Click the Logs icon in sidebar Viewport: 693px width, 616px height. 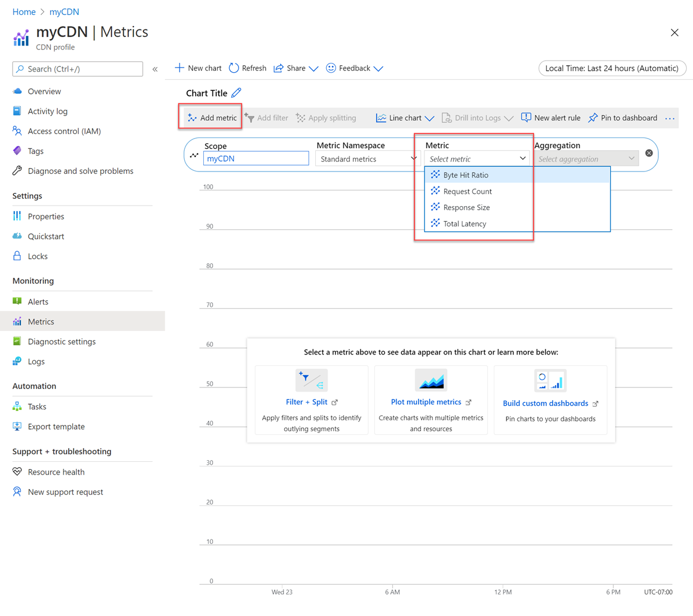[x=17, y=361]
